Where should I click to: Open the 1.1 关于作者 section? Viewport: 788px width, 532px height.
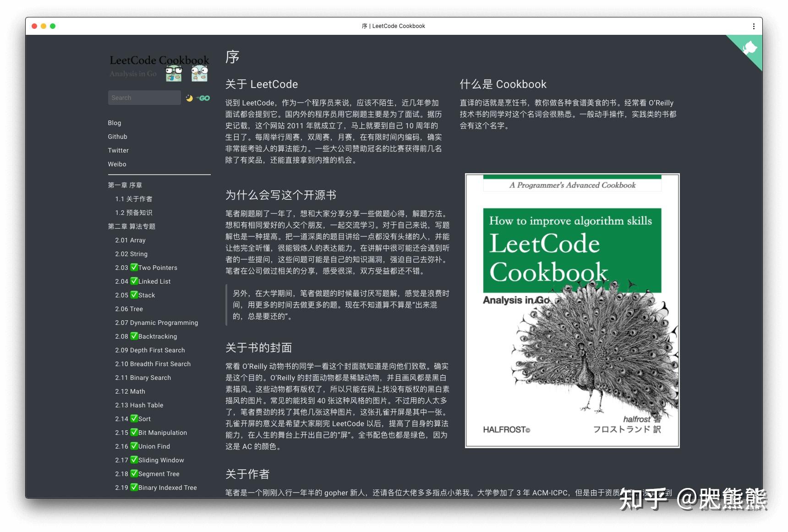pyautogui.click(x=134, y=199)
